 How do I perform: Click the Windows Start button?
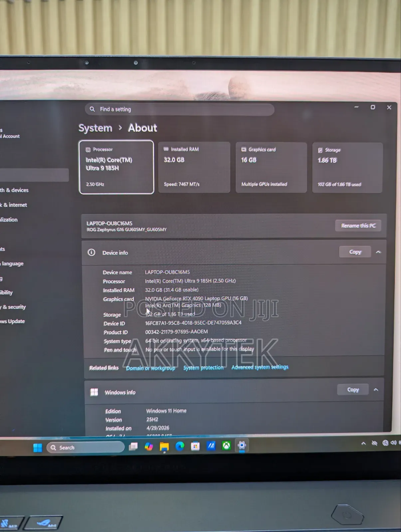point(38,448)
